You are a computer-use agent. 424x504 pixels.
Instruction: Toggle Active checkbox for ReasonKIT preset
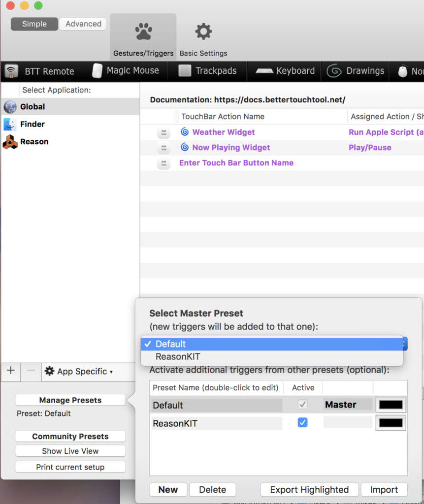click(x=302, y=423)
